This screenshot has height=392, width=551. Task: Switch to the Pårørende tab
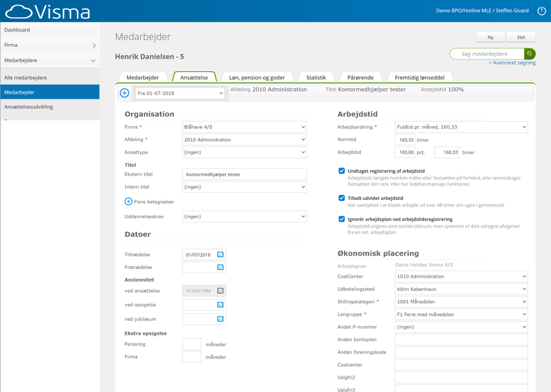361,78
